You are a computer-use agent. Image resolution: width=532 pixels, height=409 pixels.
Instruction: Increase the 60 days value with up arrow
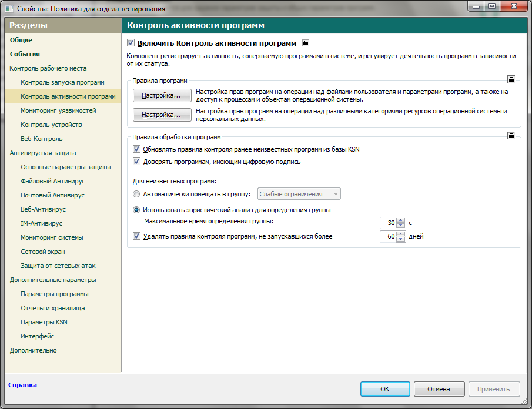pos(401,234)
